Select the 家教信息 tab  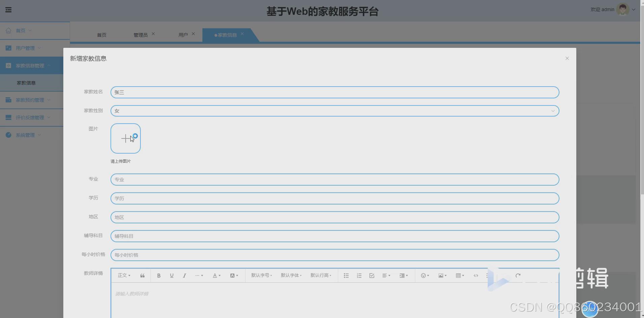tap(227, 35)
